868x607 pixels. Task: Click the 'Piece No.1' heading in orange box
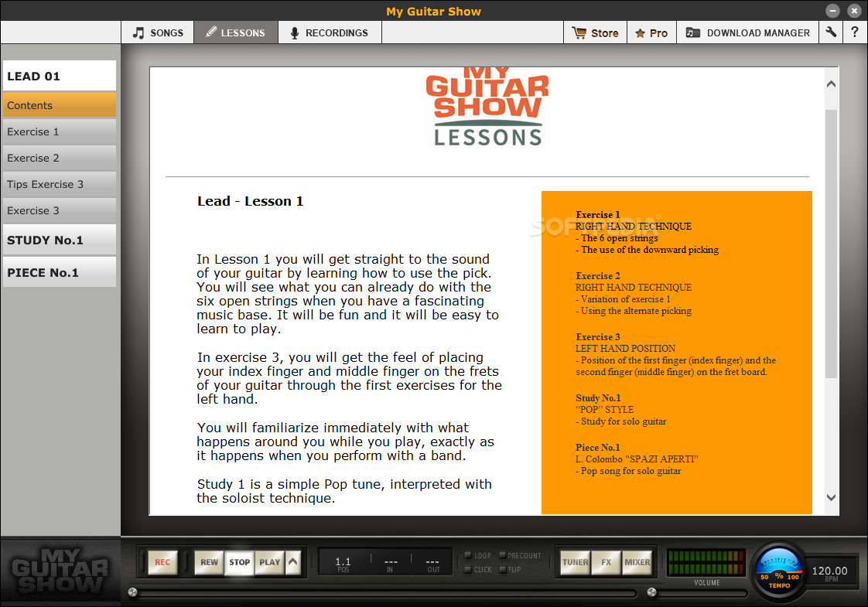click(598, 447)
